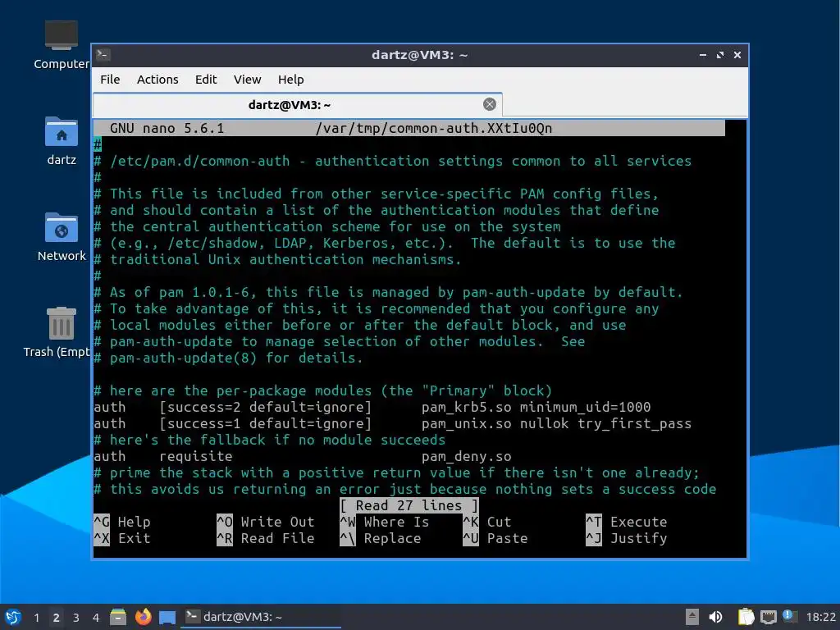Switch to workspace 1 in taskbar
Screen dimensions: 840x630
click(36, 618)
